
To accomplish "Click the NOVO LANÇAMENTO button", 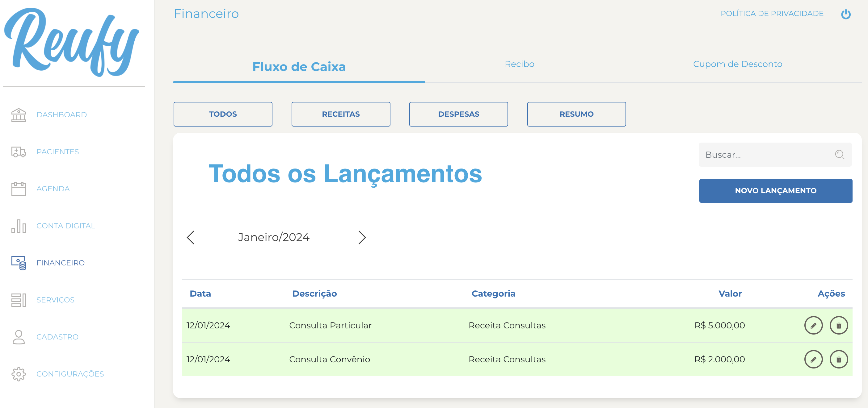I will coord(775,190).
